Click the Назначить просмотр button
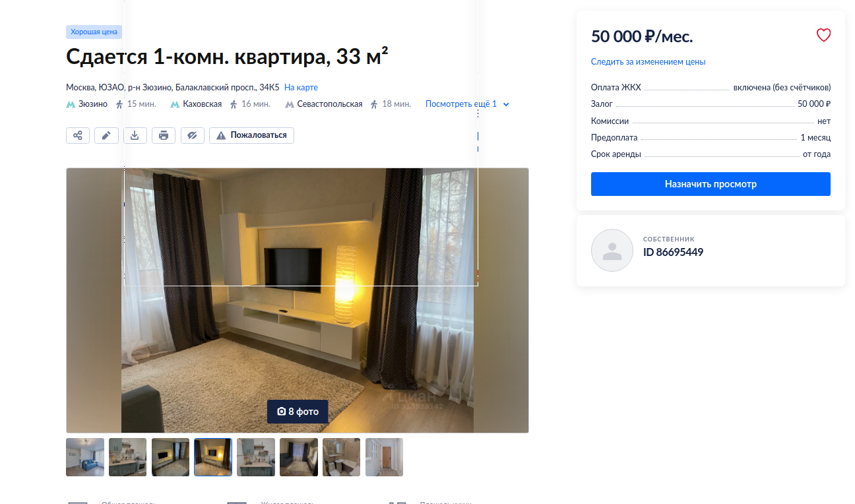Viewport: 855px width, 504px height. (711, 184)
